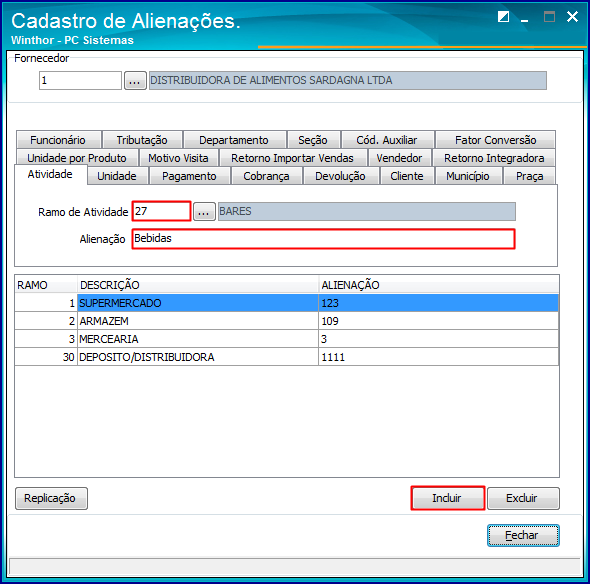Maximize the Cadastro de Alienações window

coord(549,17)
